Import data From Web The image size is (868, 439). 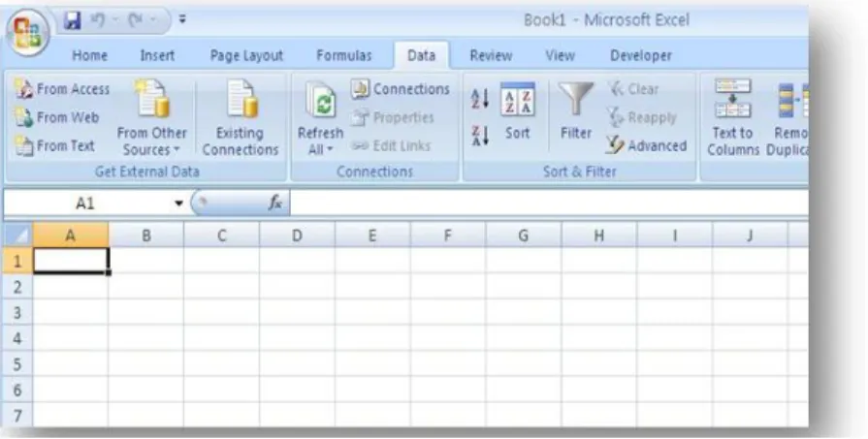tap(56, 118)
